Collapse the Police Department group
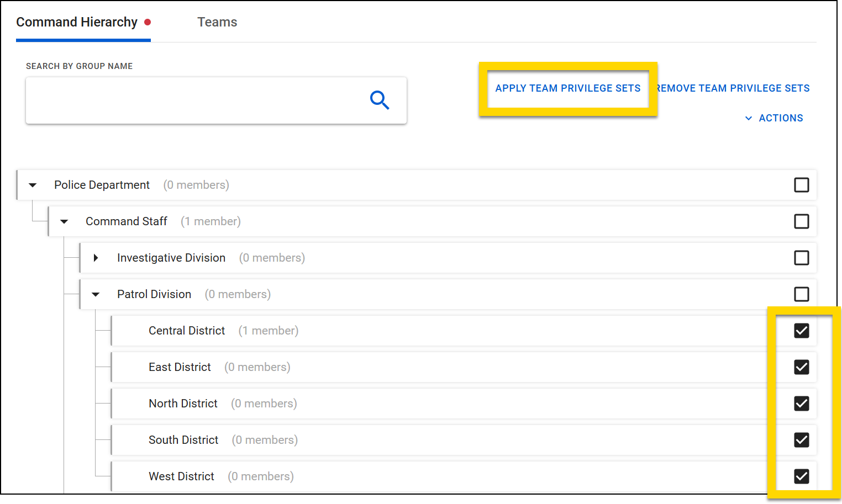842x504 pixels. [33, 185]
